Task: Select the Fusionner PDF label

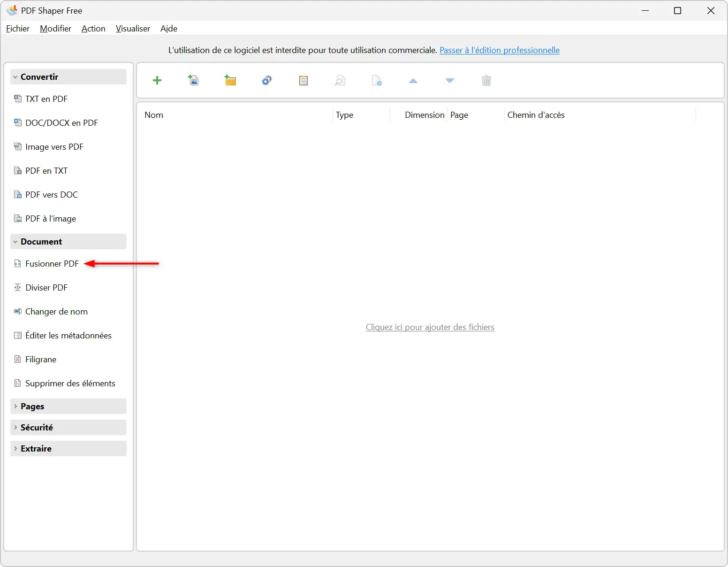Action: tap(52, 263)
